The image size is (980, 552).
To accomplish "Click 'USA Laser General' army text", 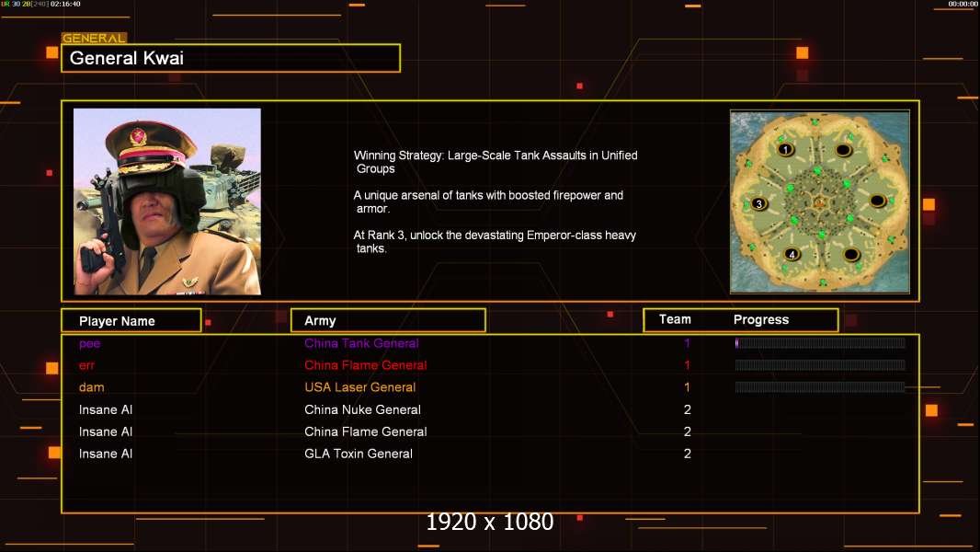I will pyautogui.click(x=360, y=387).
